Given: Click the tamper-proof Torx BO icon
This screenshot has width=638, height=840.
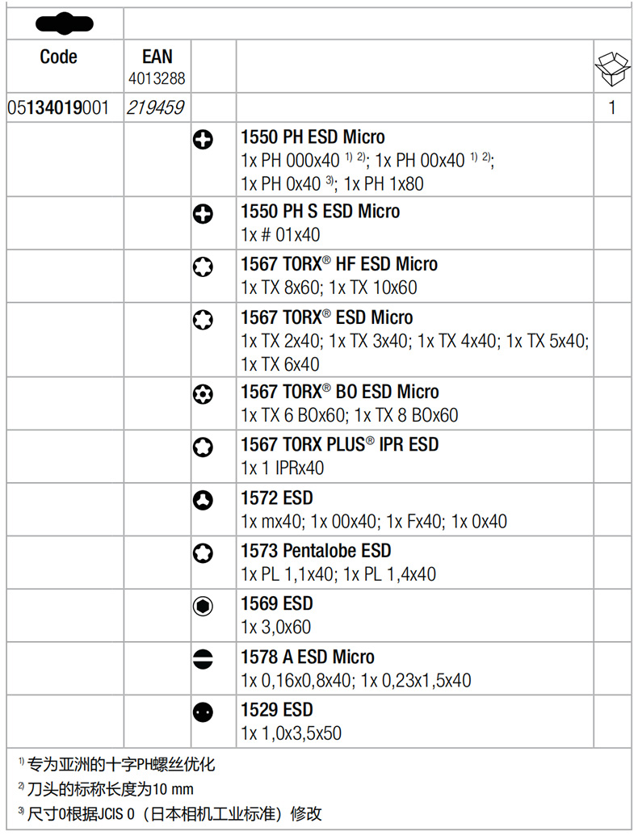Looking at the screenshot, I should 204,394.
